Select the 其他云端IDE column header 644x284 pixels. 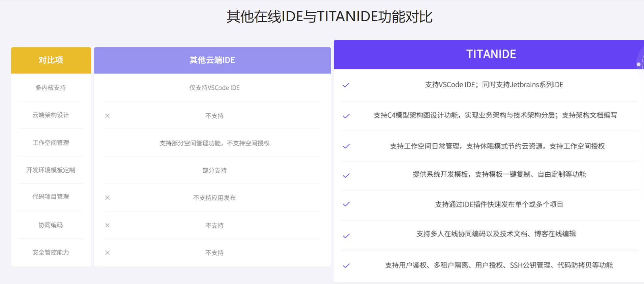pyautogui.click(x=212, y=60)
